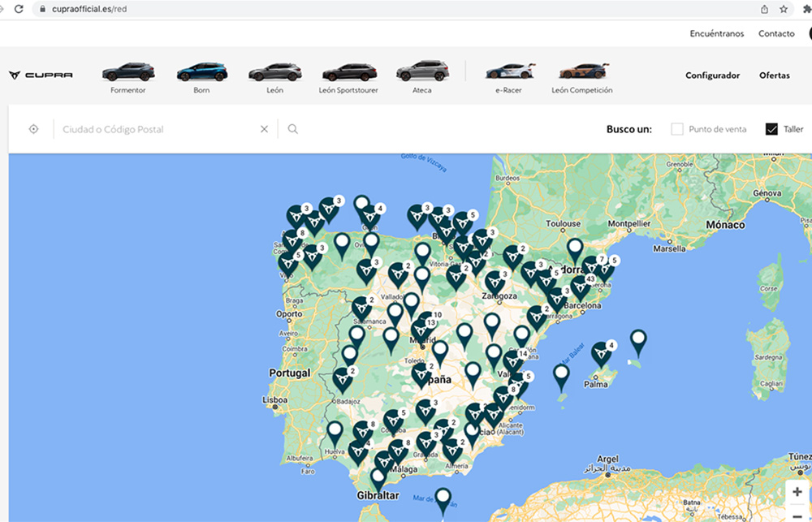Zoom into the map with the plus button

click(x=797, y=491)
